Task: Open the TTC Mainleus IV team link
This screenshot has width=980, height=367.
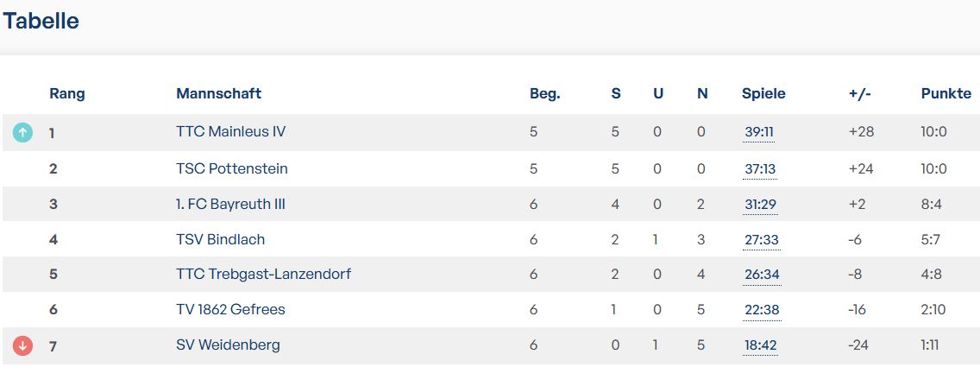Action: click(230, 132)
